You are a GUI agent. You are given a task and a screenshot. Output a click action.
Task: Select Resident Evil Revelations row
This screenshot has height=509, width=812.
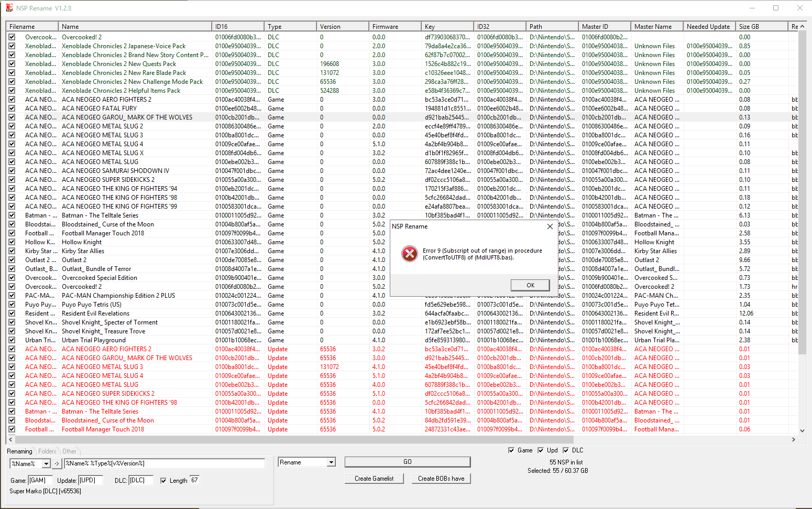(402, 313)
